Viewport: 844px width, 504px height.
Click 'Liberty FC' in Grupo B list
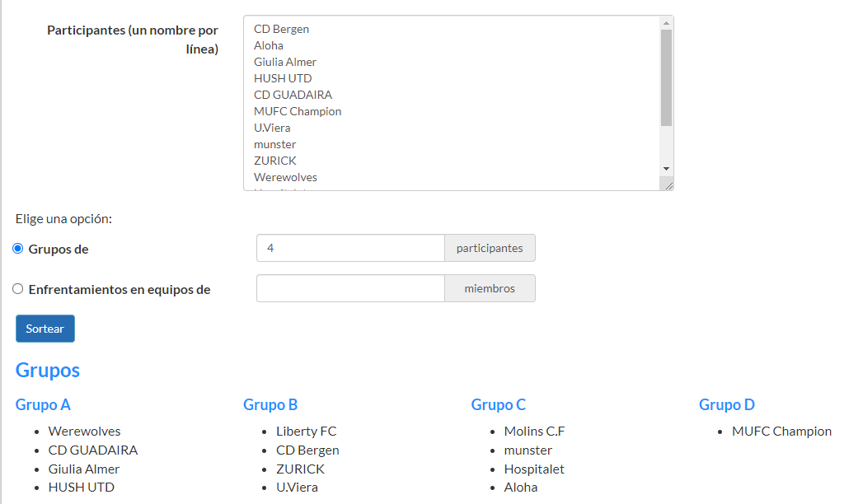pos(306,432)
